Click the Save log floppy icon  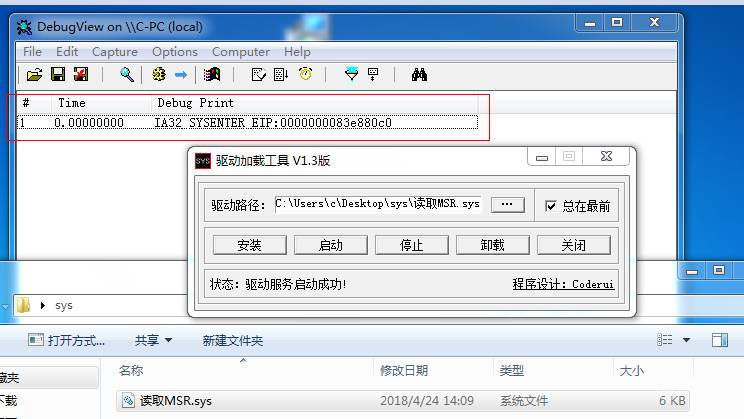(x=58, y=74)
